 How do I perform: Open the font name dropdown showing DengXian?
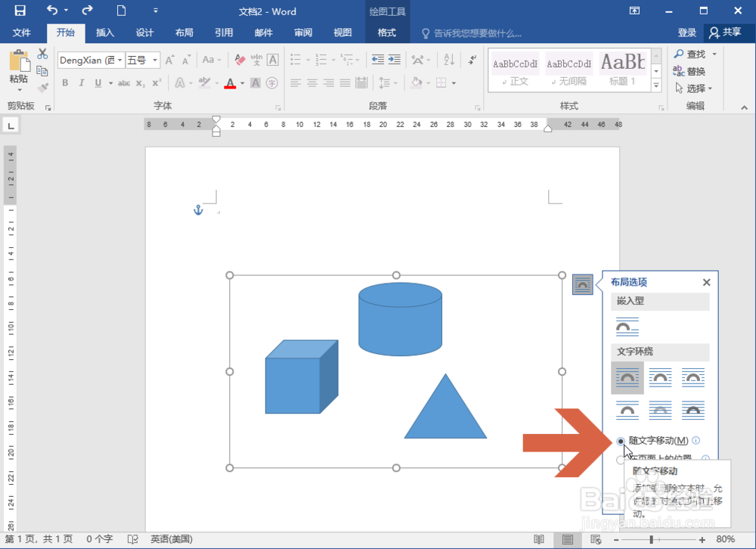point(120,59)
